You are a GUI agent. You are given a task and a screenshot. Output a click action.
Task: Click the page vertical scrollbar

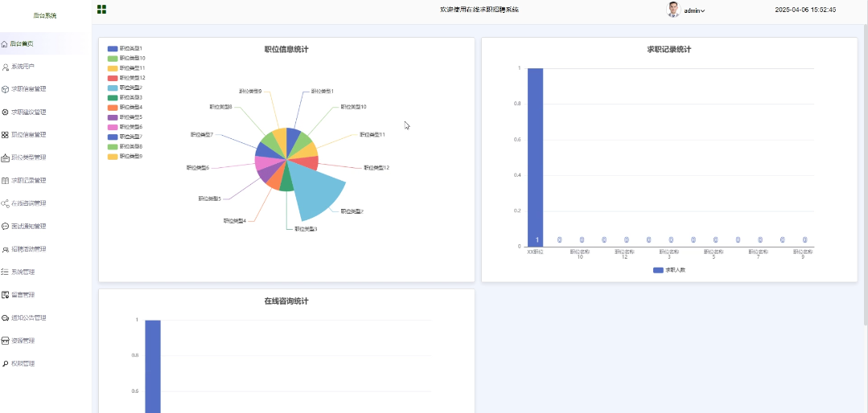[866, 176]
